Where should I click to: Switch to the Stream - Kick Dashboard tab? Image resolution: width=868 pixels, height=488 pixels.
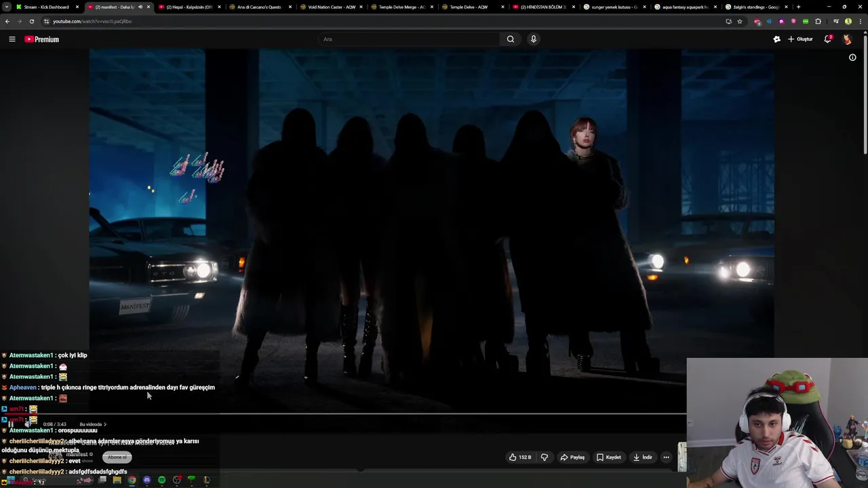(46, 7)
